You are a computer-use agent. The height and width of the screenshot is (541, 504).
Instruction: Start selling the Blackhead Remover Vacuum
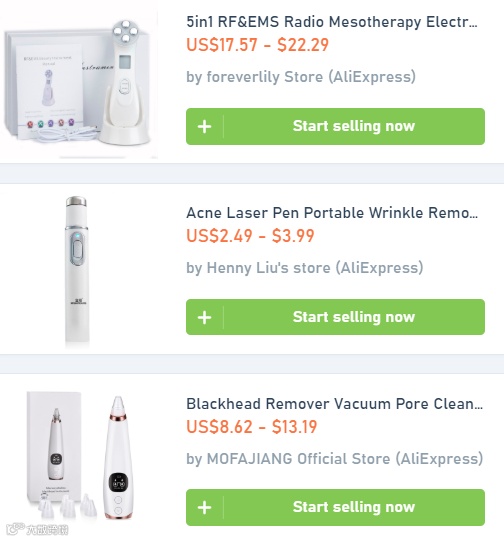tap(335, 507)
